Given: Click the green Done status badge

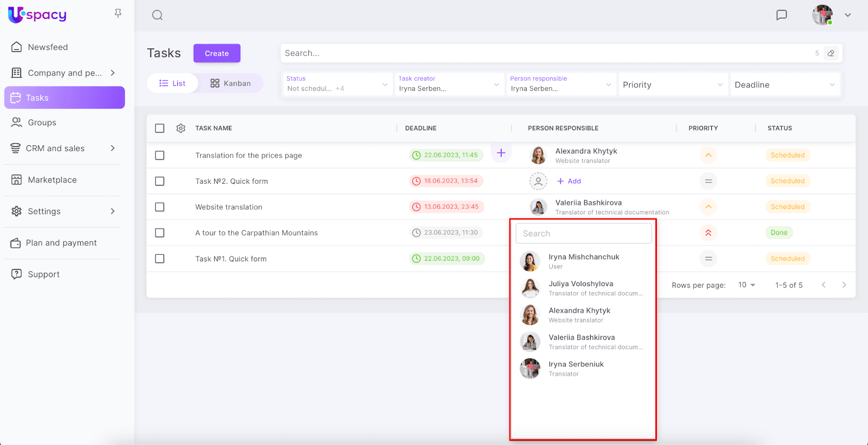Looking at the screenshot, I should 778,233.
